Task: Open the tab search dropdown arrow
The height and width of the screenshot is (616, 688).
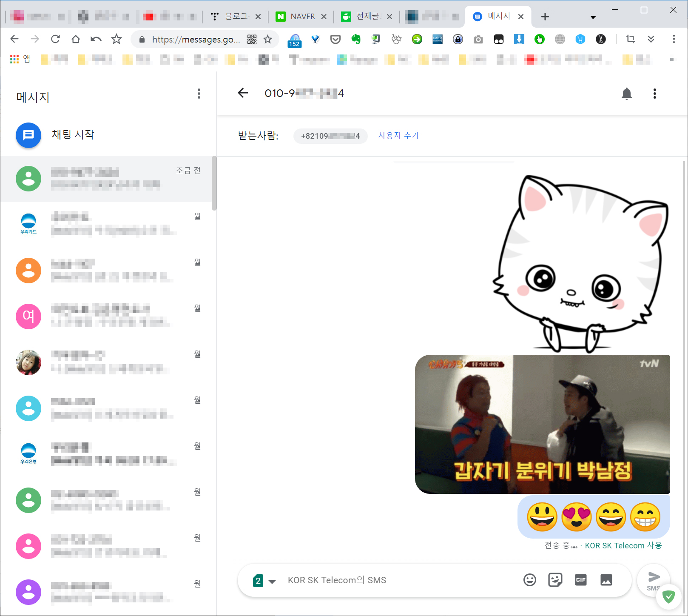Action: pos(593,17)
